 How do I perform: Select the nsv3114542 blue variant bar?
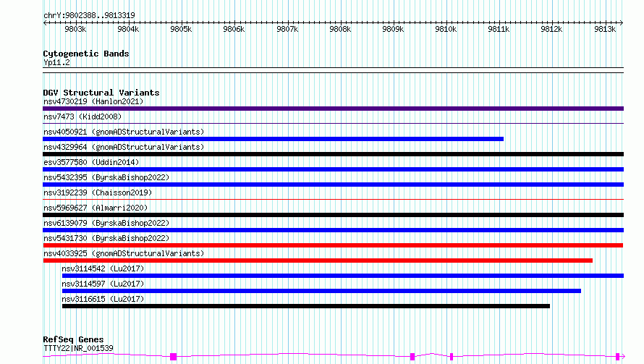[x=342, y=276]
